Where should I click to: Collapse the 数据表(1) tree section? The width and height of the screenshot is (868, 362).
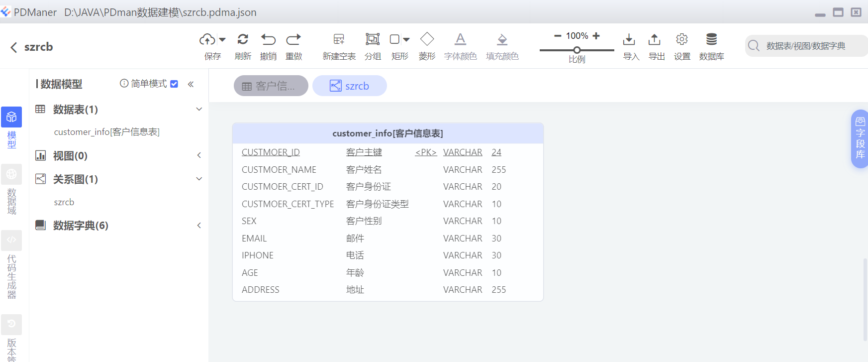[x=199, y=109]
